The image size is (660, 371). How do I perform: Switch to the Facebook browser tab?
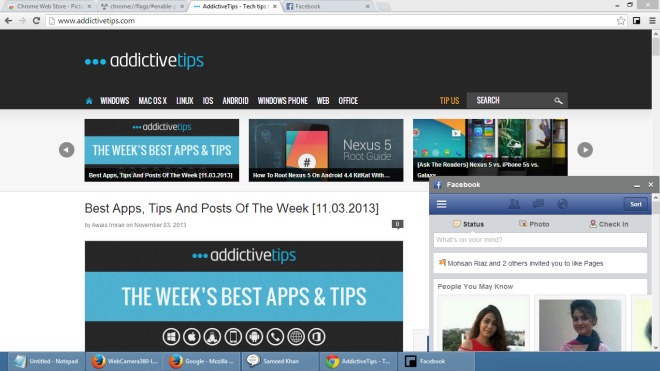(x=328, y=6)
